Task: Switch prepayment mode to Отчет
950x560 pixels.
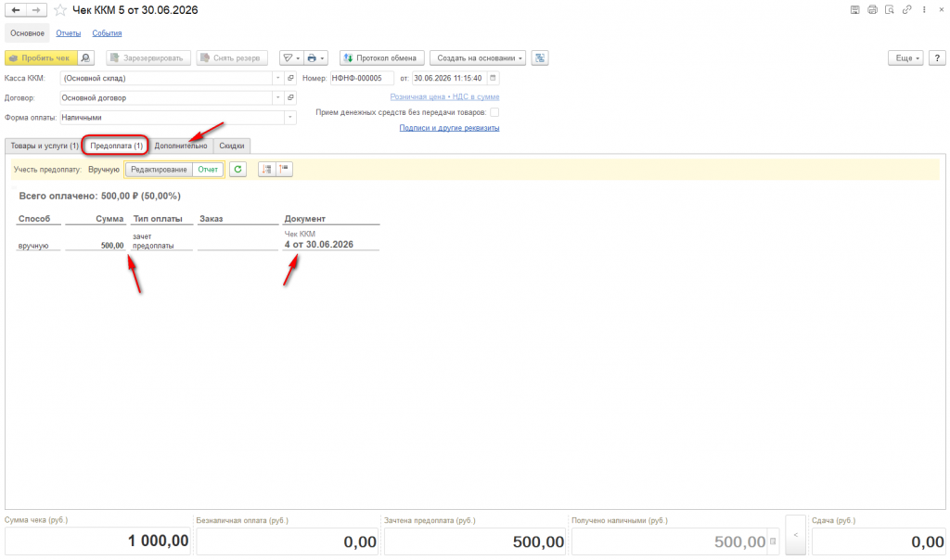Action: [x=208, y=170]
